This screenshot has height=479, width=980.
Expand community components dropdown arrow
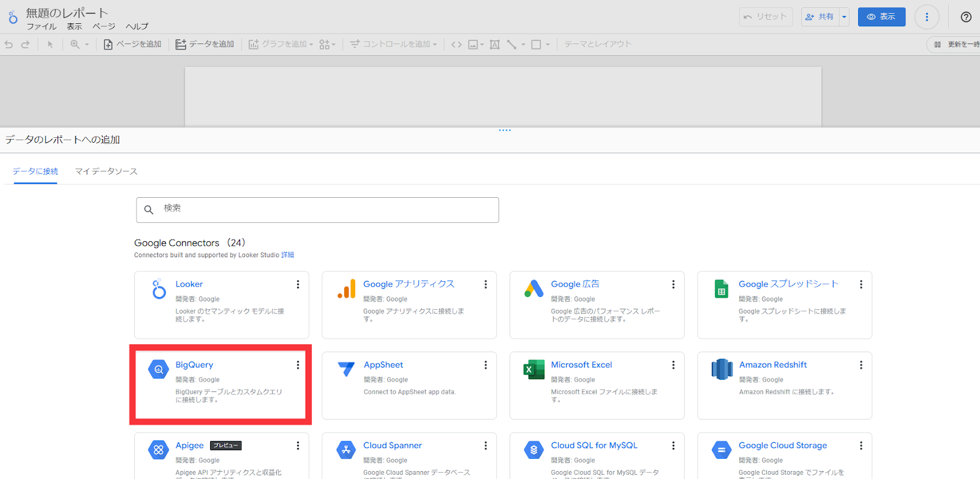334,44
